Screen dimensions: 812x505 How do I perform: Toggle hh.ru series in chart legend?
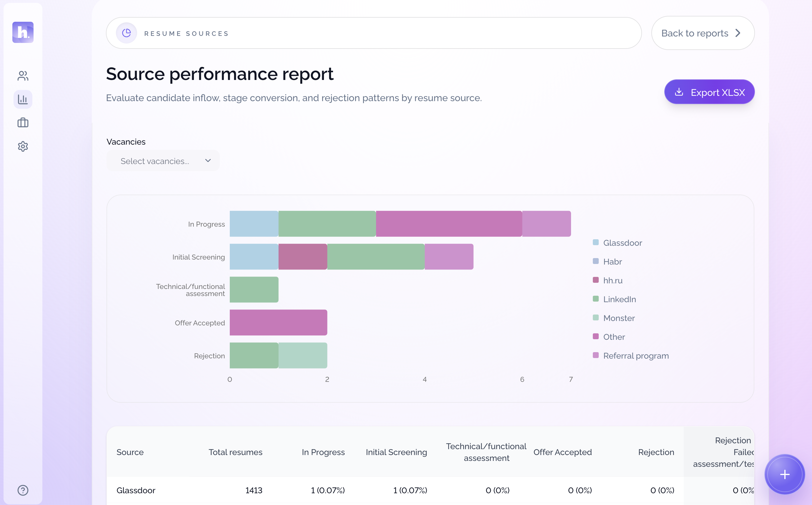tap(613, 280)
